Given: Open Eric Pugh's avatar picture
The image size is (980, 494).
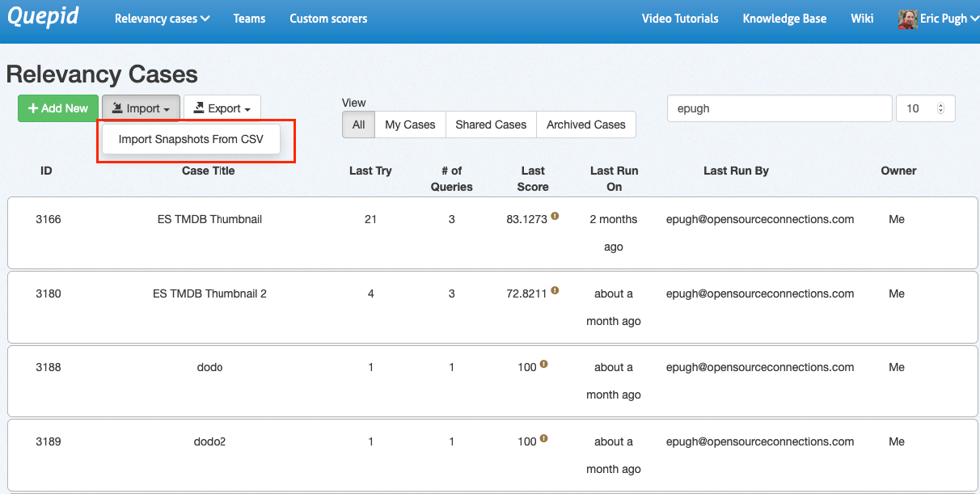Looking at the screenshot, I should click(x=907, y=19).
